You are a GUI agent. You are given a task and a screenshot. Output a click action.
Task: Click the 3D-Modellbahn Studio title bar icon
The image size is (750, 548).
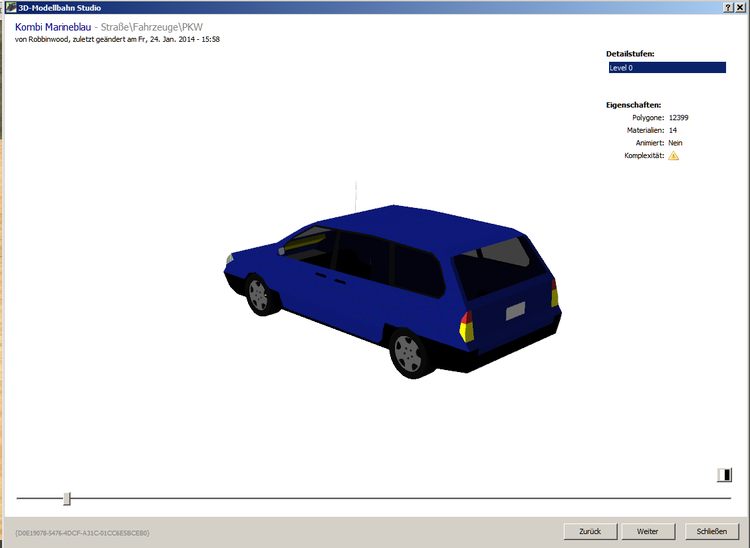click(11, 7)
